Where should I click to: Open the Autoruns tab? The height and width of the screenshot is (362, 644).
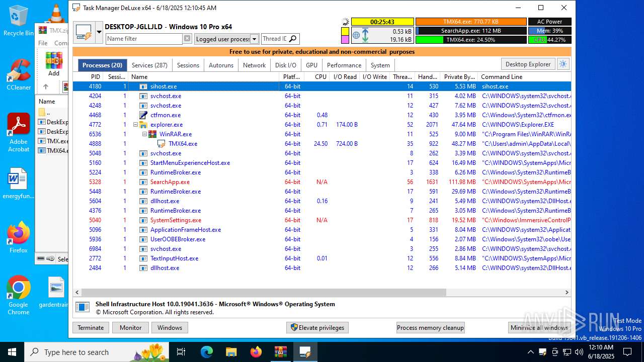tap(221, 65)
